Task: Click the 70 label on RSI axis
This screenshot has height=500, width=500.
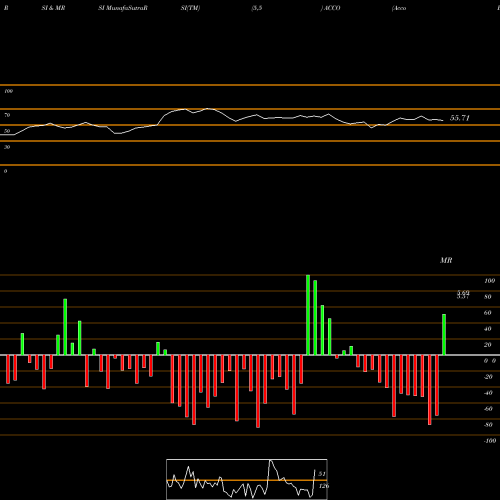Action: pyautogui.click(x=7, y=115)
